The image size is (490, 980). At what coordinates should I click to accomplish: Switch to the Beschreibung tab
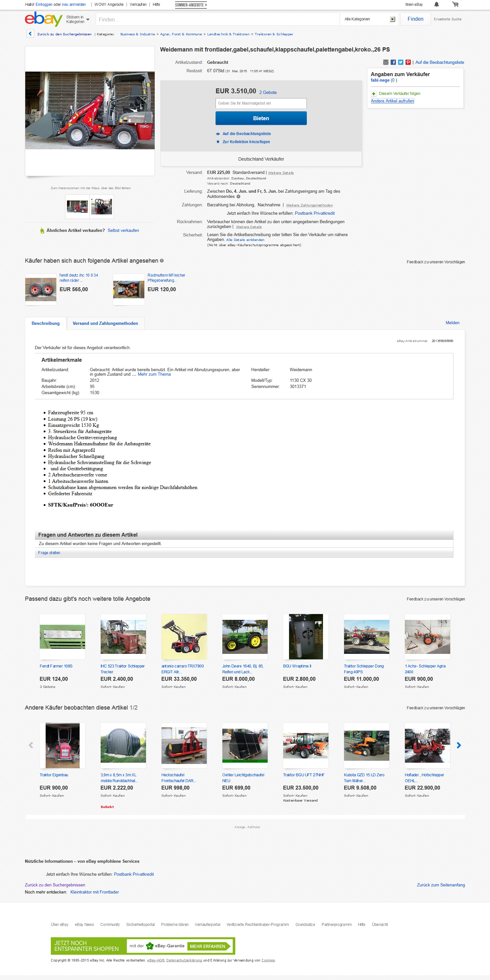pyautogui.click(x=46, y=323)
